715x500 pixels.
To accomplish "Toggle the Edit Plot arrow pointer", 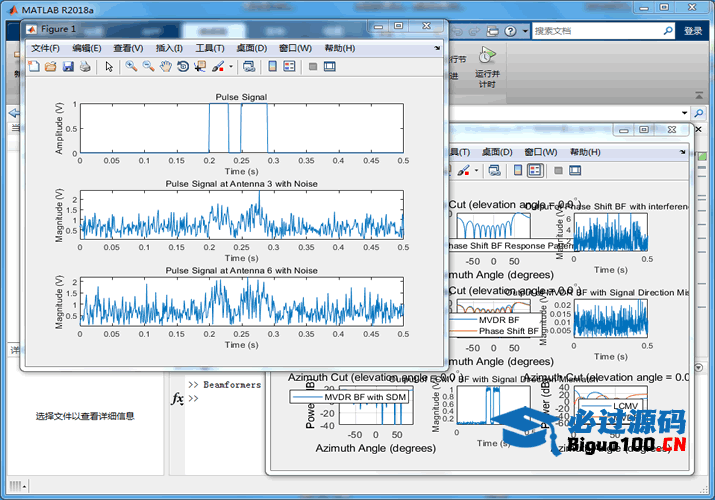I will pyautogui.click(x=109, y=67).
